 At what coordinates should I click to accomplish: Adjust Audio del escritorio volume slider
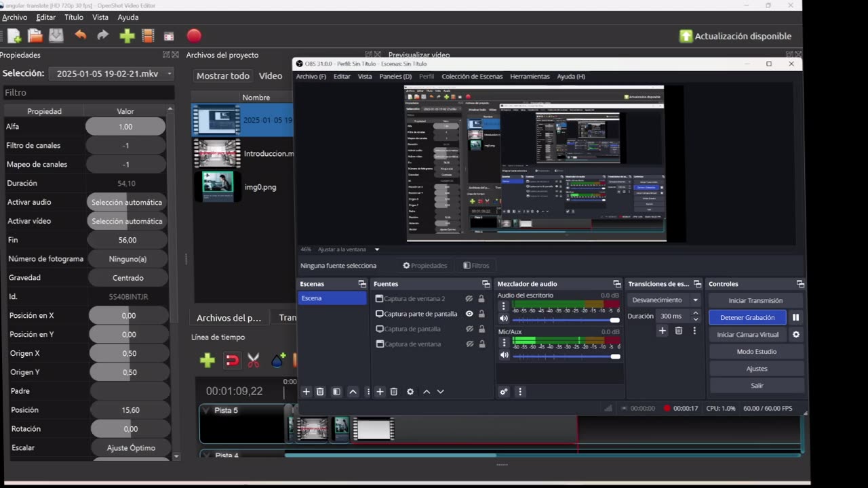click(x=566, y=320)
